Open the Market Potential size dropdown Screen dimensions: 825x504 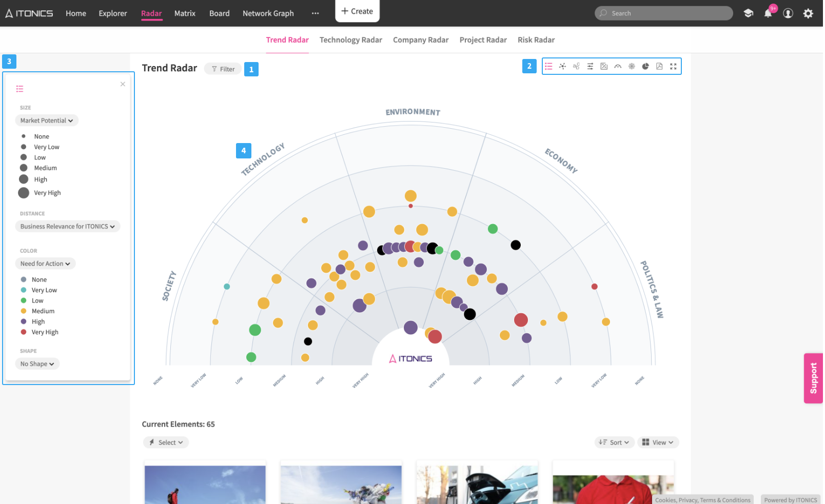tap(47, 120)
